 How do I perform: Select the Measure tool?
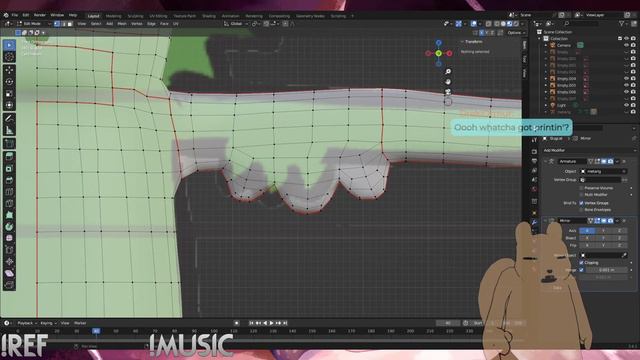pos(9,130)
